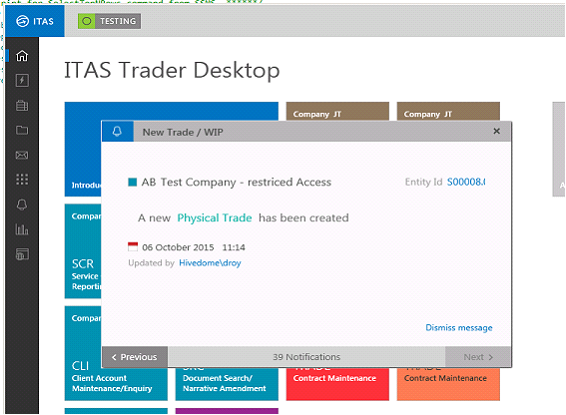Open the apps grid icon in sidebar
This screenshot has width=566, height=415.
pos(22,179)
